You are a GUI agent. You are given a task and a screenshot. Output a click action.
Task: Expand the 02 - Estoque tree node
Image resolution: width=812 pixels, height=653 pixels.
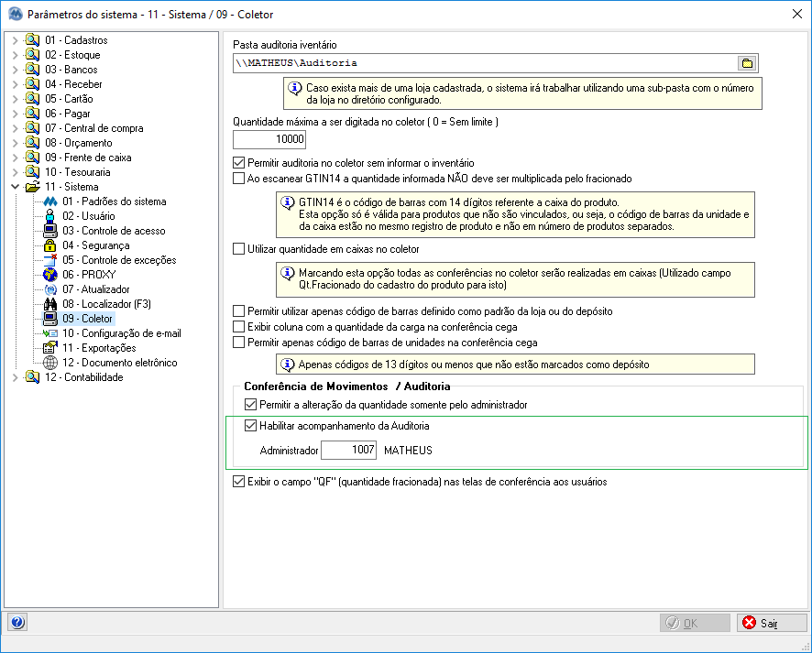15,54
